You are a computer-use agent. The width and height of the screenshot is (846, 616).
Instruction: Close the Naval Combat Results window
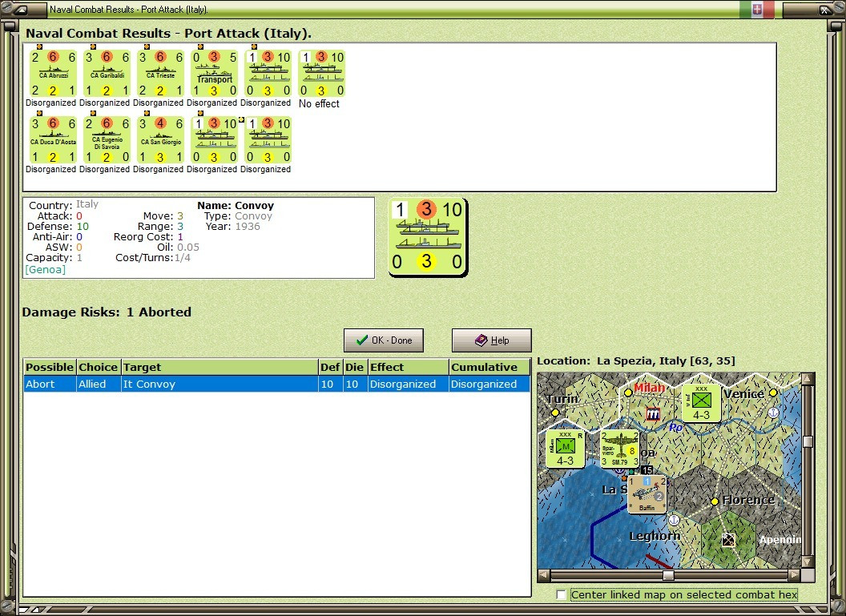click(825, 9)
